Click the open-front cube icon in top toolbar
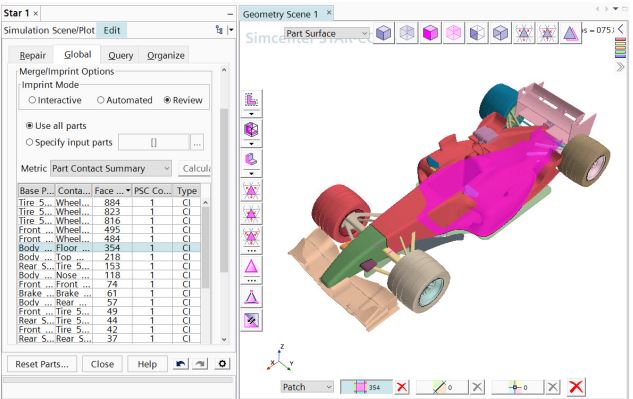633x399 pixels. click(501, 33)
